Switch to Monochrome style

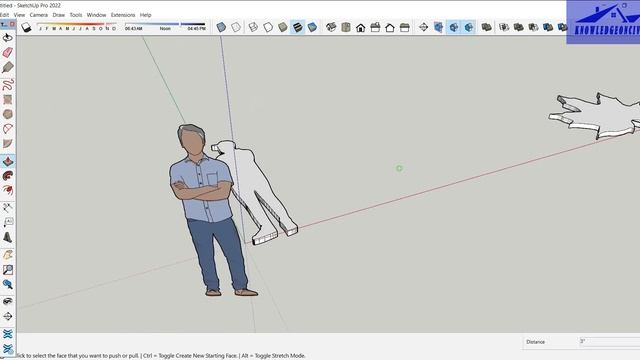click(x=312, y=27)
